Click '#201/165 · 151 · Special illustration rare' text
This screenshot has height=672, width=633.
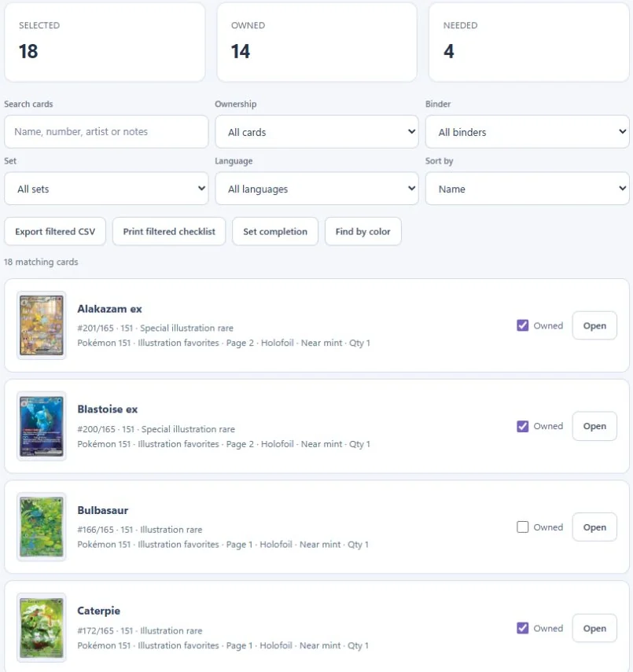pyautogui.click(x=155, y=329)
